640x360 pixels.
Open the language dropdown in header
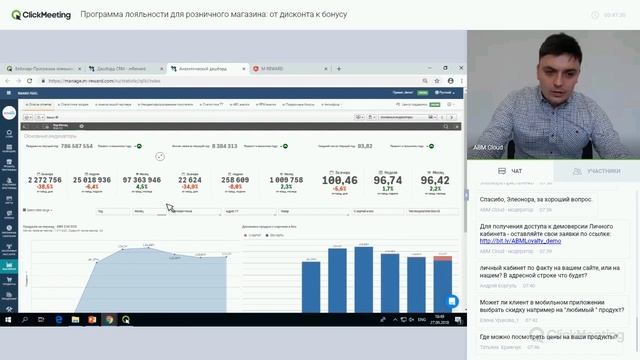pyautogui.click(x=445, y=93)
